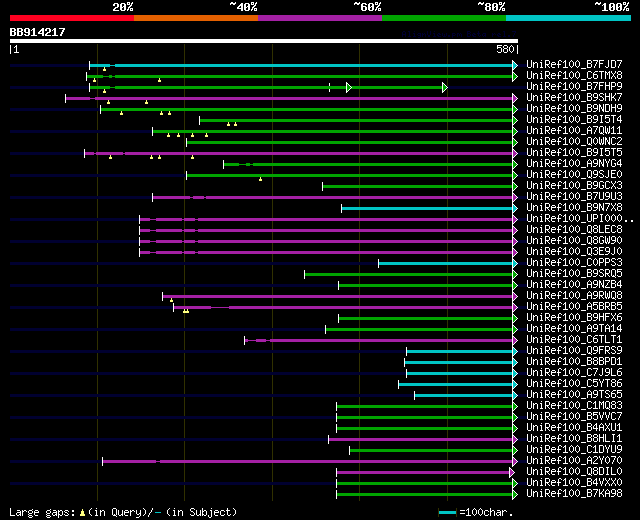Click the purple alignment bar for UniRef100_B9SHK7
Screen dimensions: 640x520
click(291, 98)
